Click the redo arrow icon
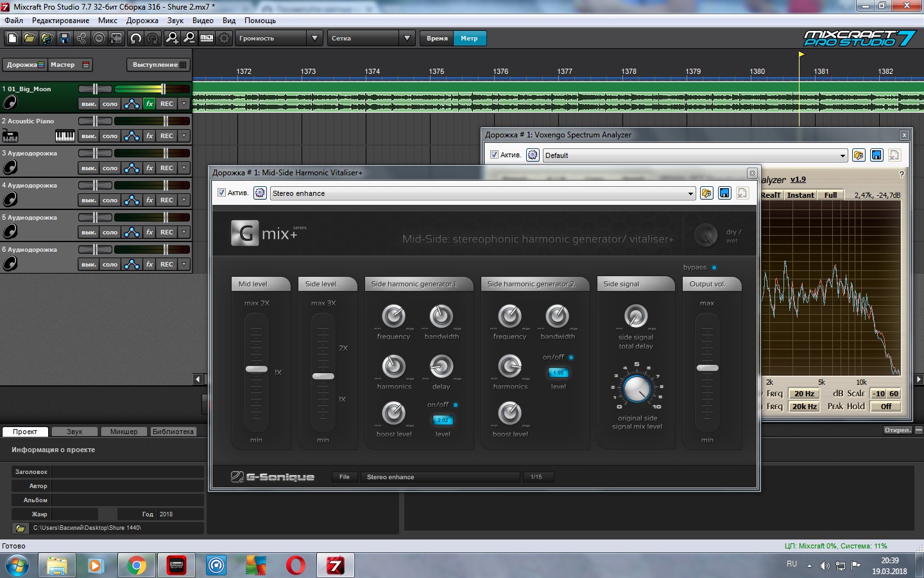The image size is (924, 578). click(153, 39)
